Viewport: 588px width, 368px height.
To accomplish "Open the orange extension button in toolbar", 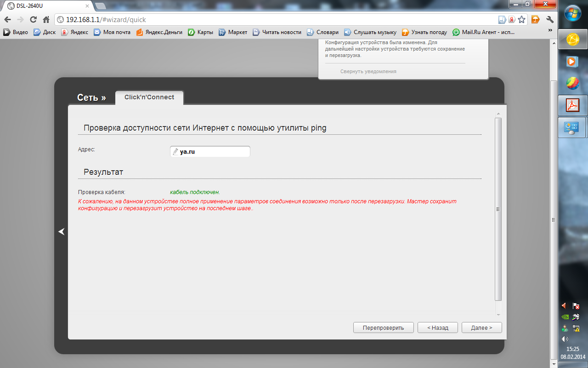I will pos(535,19).
